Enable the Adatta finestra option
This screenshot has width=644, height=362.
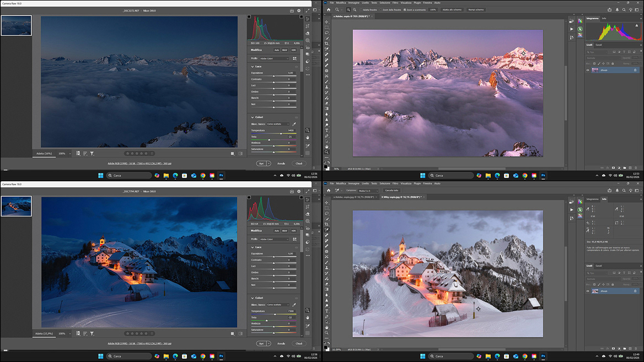[x=364, y=10]
